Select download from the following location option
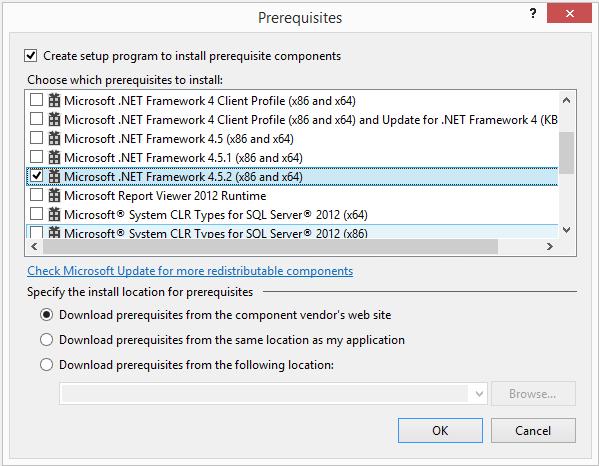Viewport: 599px width, 466px height. [47, 365]
